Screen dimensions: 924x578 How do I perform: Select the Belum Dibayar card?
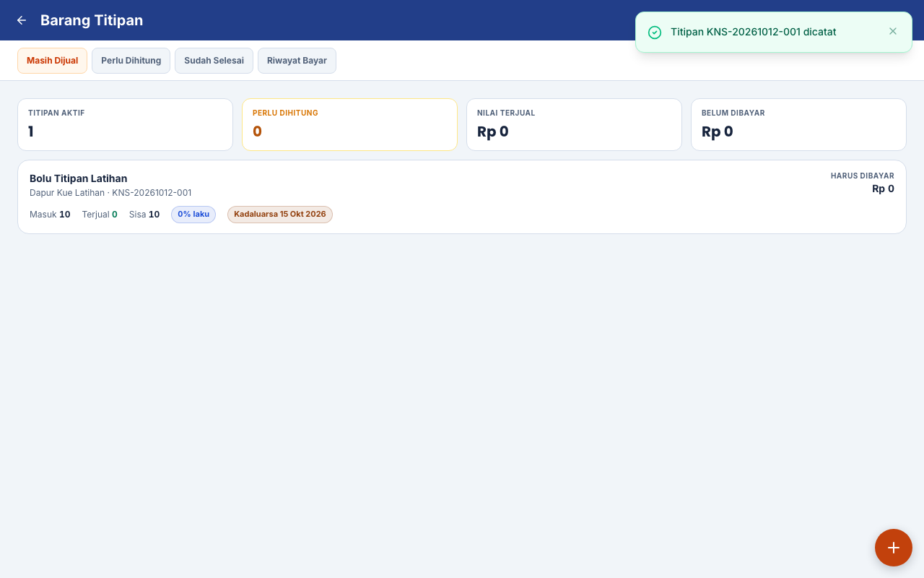[798, 124]
